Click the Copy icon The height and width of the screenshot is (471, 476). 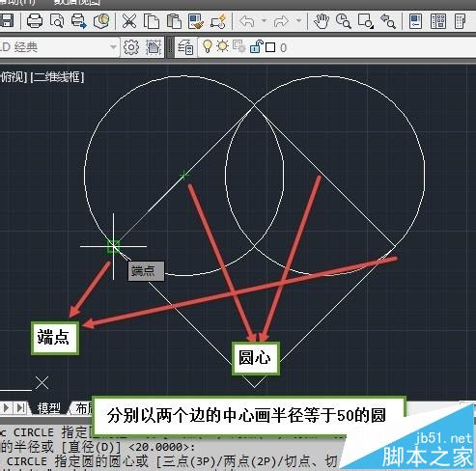point(152,21)
